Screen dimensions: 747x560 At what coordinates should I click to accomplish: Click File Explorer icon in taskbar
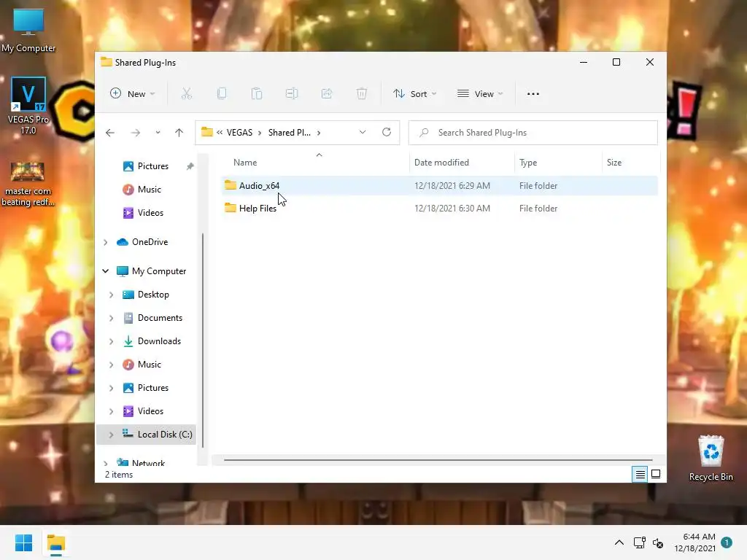(x=56, y=542)
